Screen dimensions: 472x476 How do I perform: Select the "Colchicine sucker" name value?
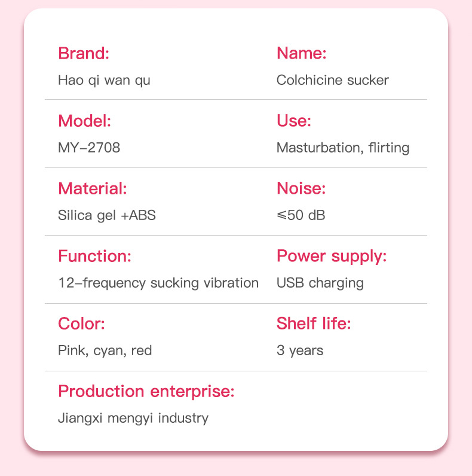pos(332,80)
